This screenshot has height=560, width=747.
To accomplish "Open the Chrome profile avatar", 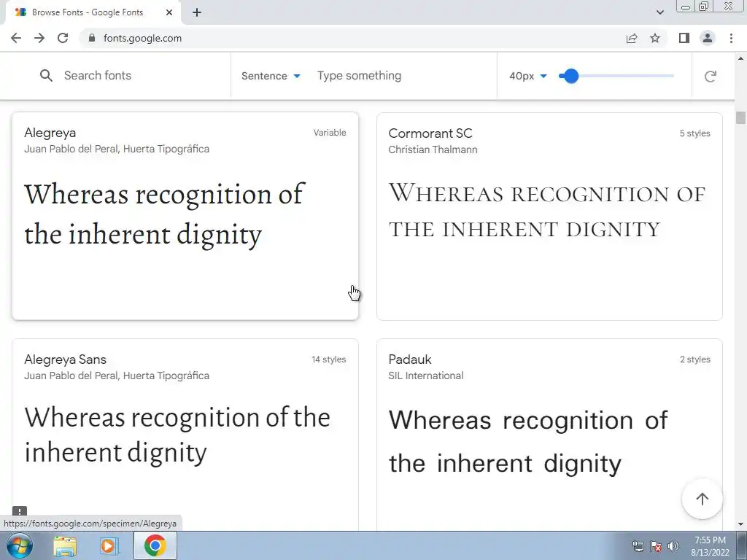I will 708,38.
